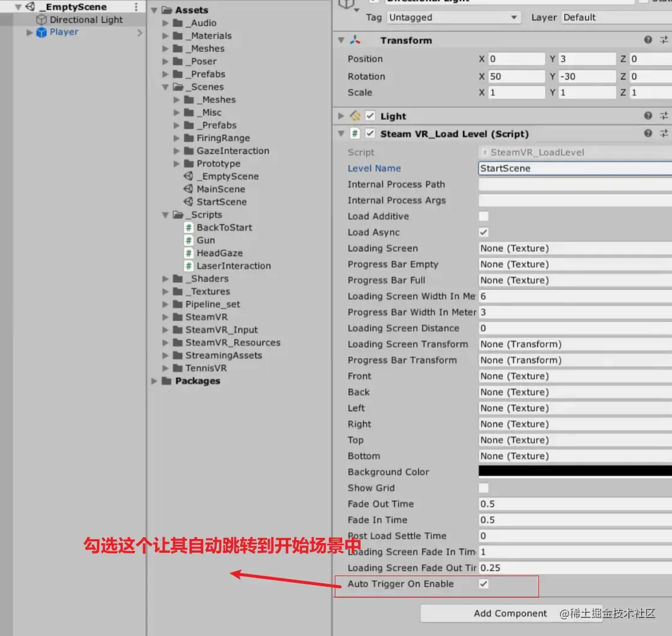The image size is (672, 636).
Task: Collapse the Assets root folder
Action: point(155,10)
